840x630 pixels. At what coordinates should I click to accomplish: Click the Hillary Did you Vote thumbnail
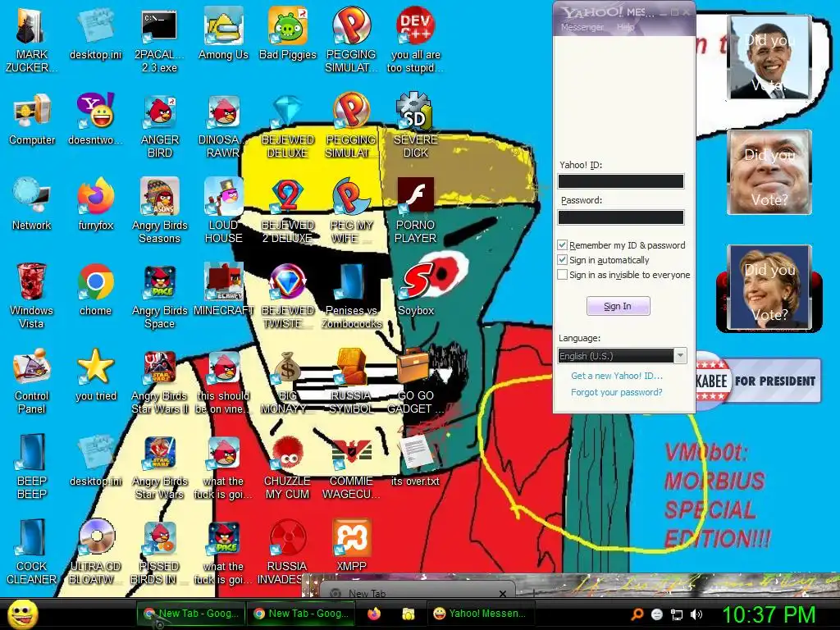[x=769, y=286]
